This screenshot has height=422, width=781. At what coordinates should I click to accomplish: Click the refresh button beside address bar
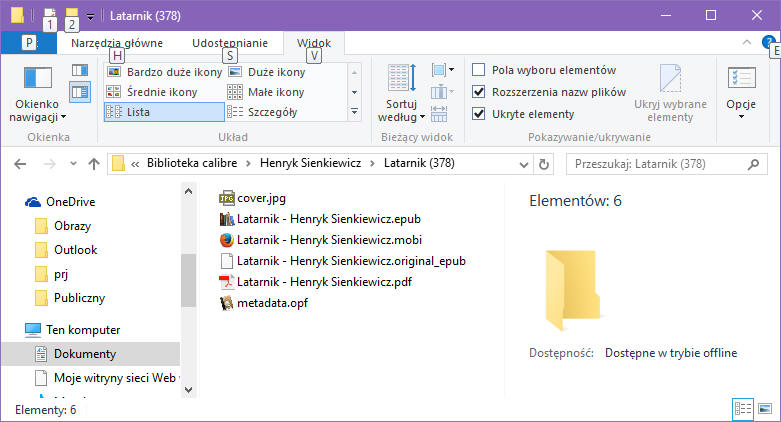543,164
